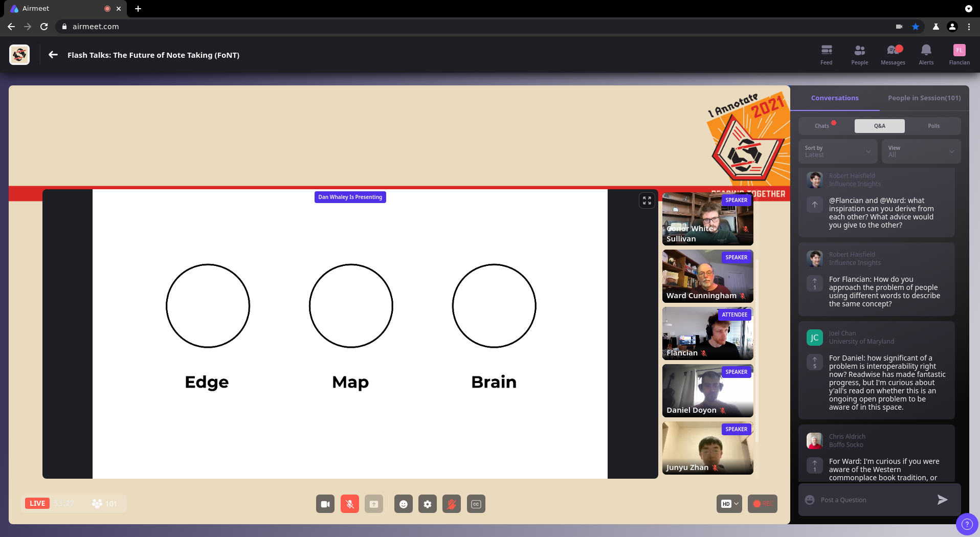Unmute the microphone
The height and width of the screenshot is (537, 980).
(350, 504)
